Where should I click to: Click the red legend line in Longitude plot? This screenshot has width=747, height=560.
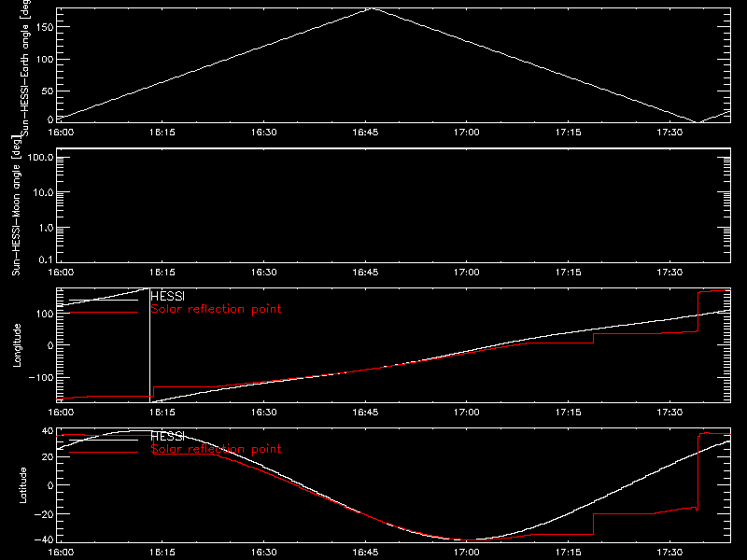point(104,313)
